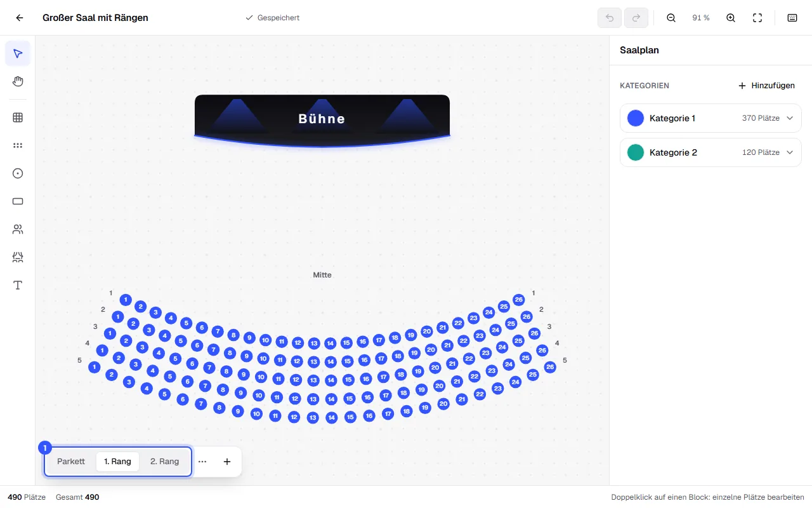The width and height of the screenshot is (812, 508).
Task: Select the pointer selection tool
Action: [18, 53]
